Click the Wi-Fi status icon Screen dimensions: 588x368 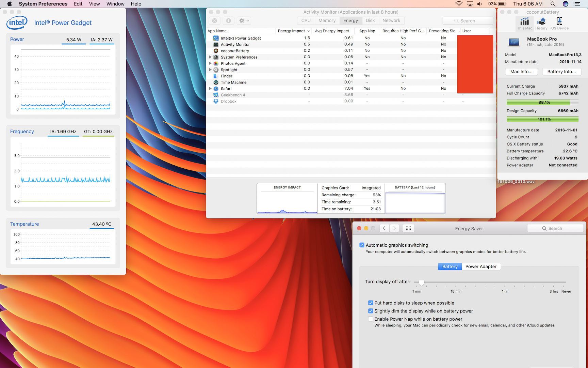point(459,4)
